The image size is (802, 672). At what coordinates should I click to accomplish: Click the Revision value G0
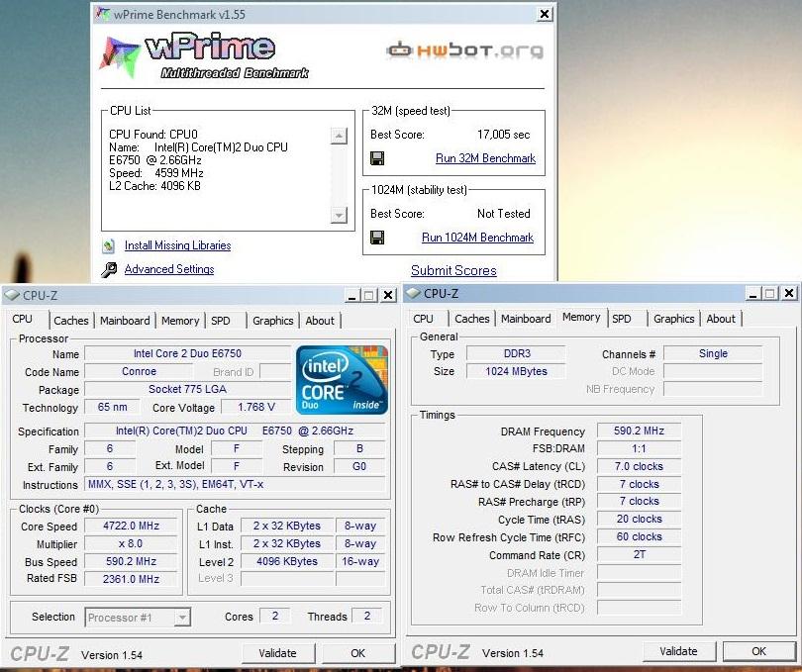tap(359, 466)
